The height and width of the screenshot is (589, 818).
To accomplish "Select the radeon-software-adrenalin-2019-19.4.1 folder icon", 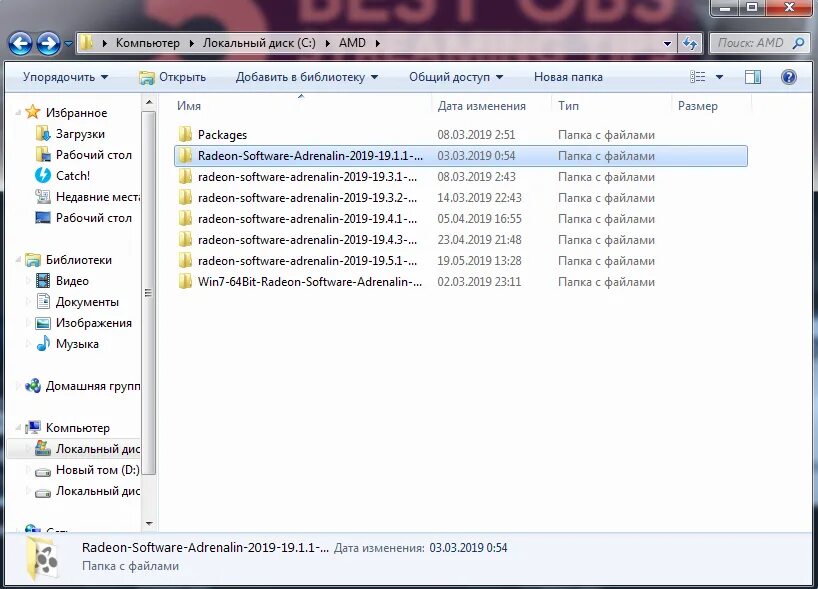I will click(x=185, y=219).
